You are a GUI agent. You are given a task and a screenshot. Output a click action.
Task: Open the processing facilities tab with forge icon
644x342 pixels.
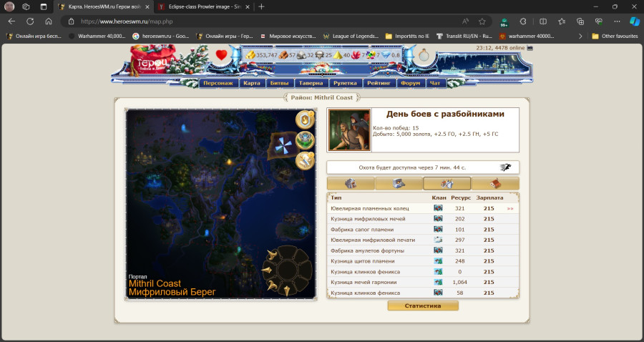(399, 184)
